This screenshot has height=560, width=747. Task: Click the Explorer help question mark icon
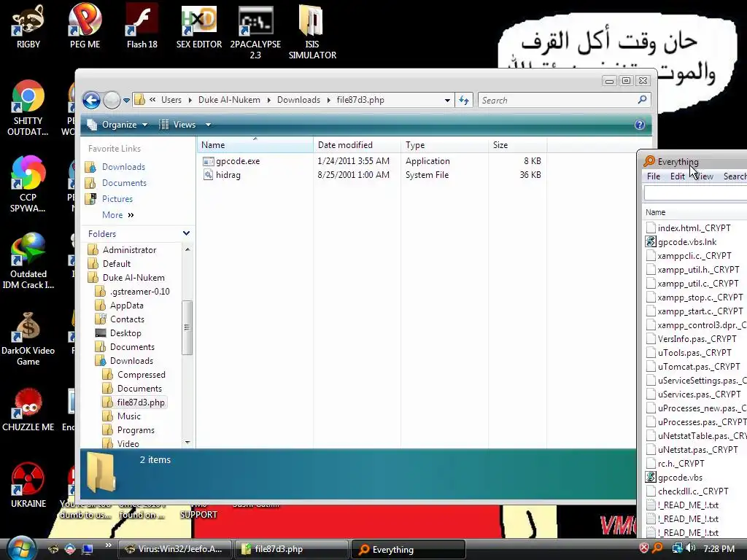tap(639, 125)
